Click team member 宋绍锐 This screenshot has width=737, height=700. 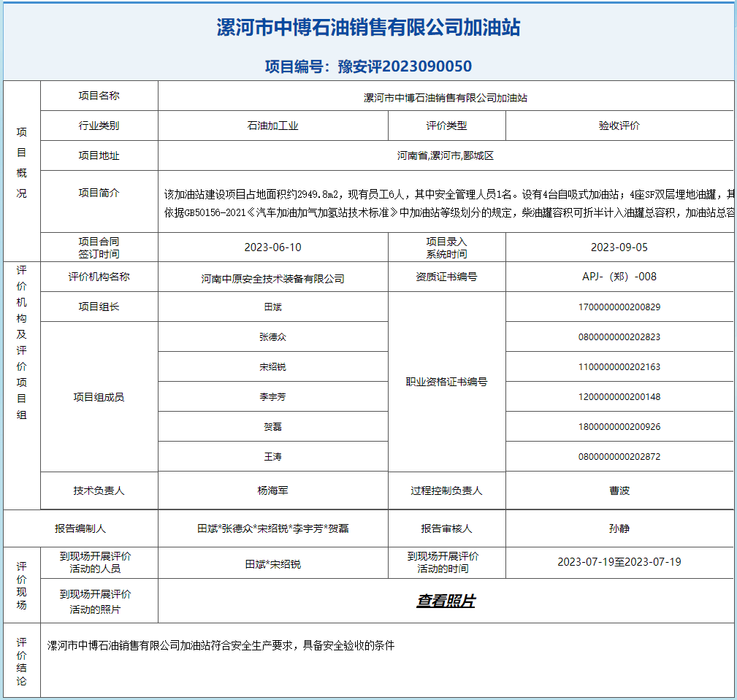pyautogui.click(x=272, y=367)
